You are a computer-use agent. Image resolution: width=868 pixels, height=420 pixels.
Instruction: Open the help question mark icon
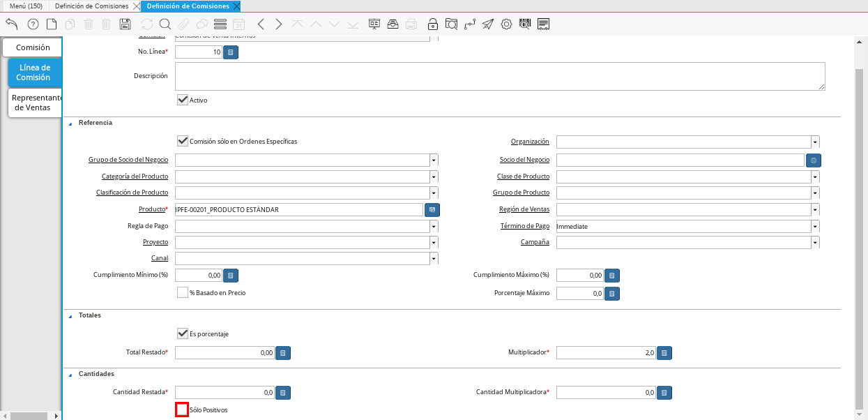(x=33, y=24)
